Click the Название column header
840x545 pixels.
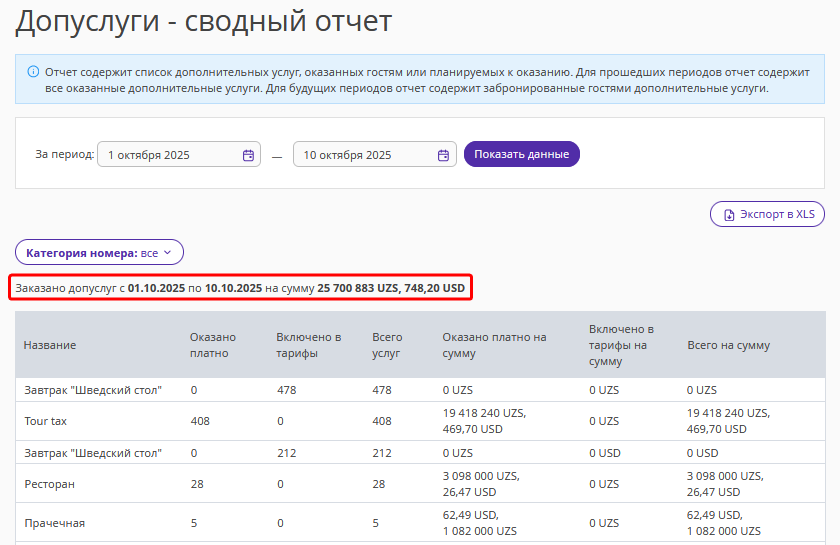coord(50,345)
